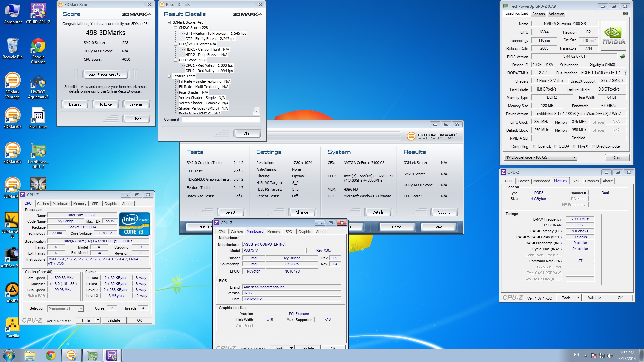The height and width of the screenshot is (362, 644).
Task: Open Tools dropdown arrow in CPU-Z Memory window
Action: click(578, 298)
